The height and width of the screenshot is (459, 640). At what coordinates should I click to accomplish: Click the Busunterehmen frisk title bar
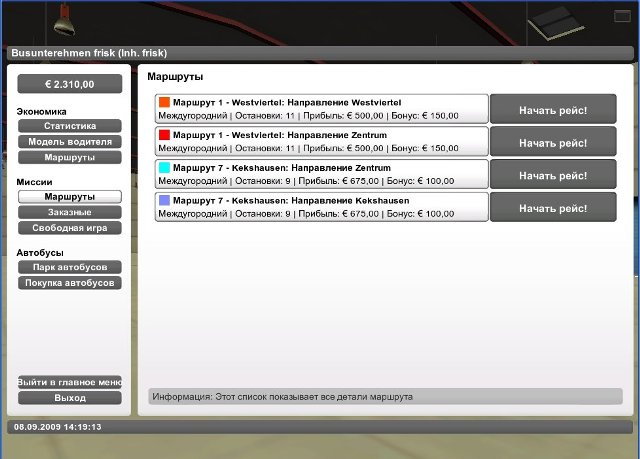(320, 53)
